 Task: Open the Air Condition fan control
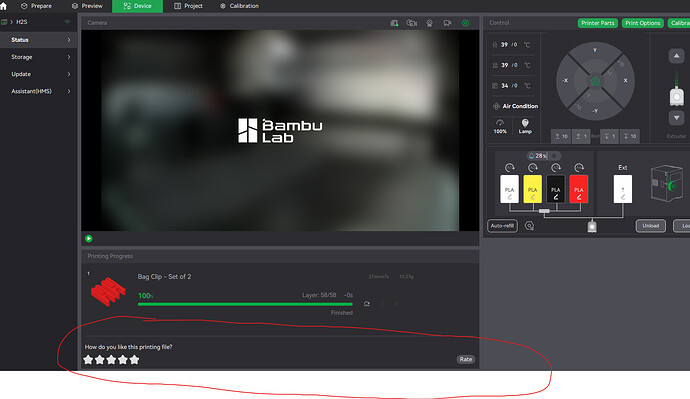515,106
